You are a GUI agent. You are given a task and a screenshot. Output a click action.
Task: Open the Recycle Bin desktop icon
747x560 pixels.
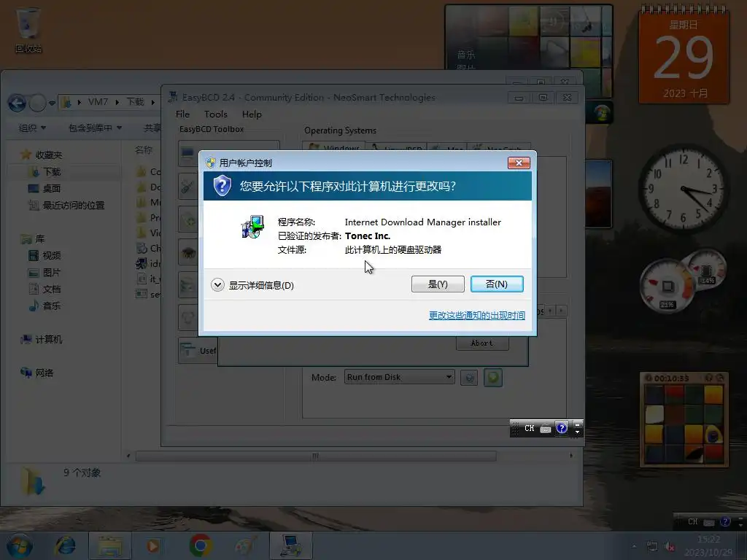28,29
